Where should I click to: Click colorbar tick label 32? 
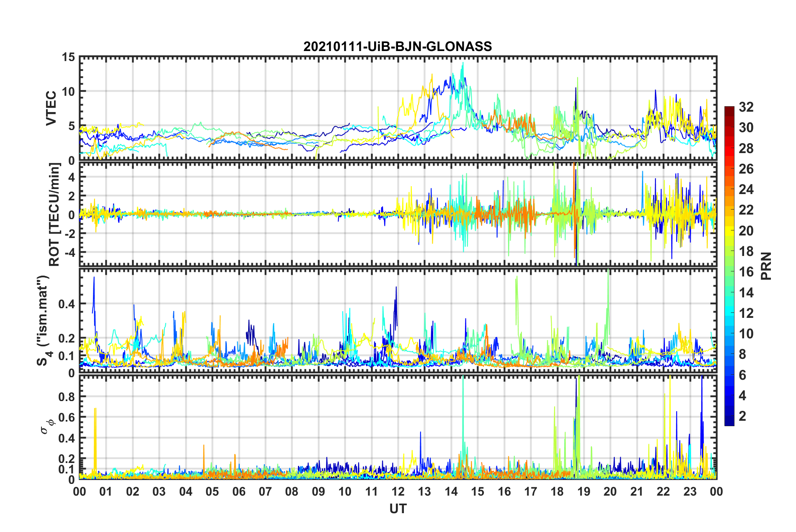[746, 107]
